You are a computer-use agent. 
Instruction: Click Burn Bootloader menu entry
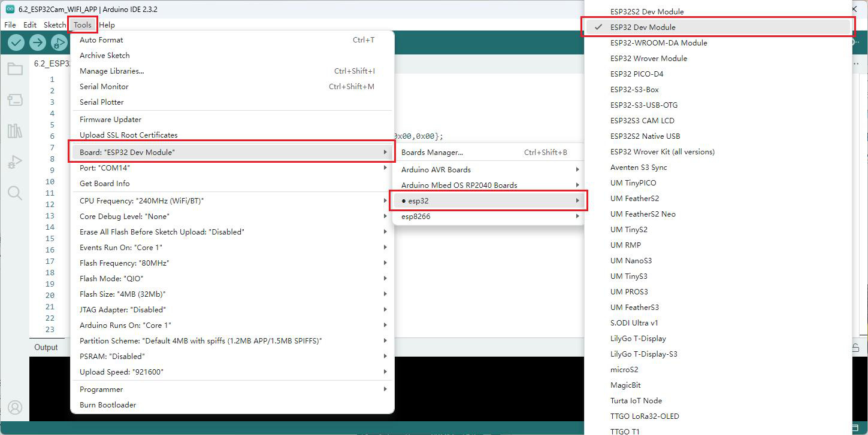tap(232, 405)
